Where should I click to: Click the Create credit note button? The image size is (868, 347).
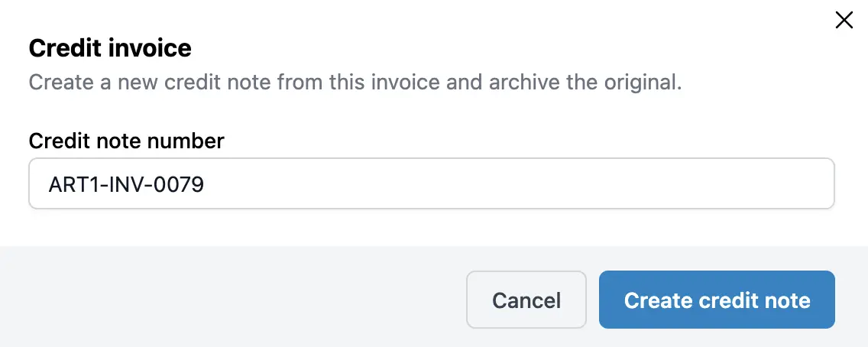coord(717,300)
